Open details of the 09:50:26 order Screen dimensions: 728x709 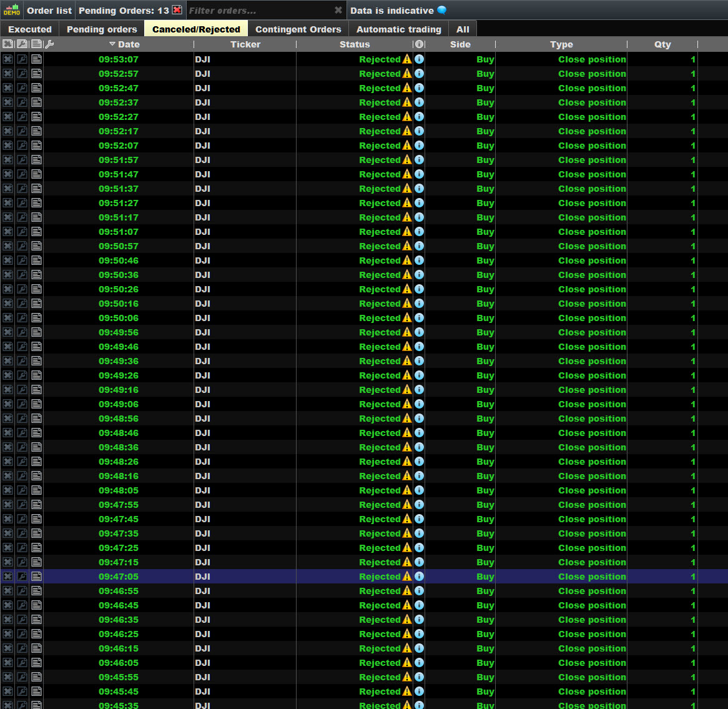click(x=37, y=289)
